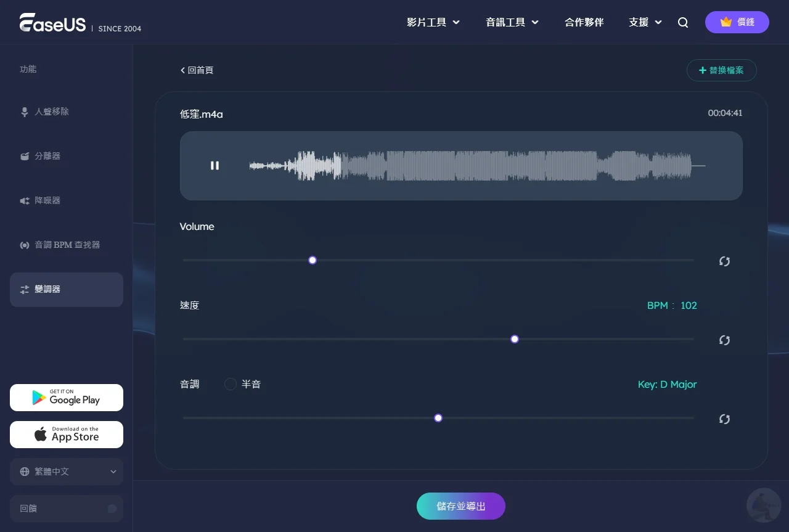Screen dimensions: 789x532
Task: Click the audio waveform to seek
Action: coord(477,165)
